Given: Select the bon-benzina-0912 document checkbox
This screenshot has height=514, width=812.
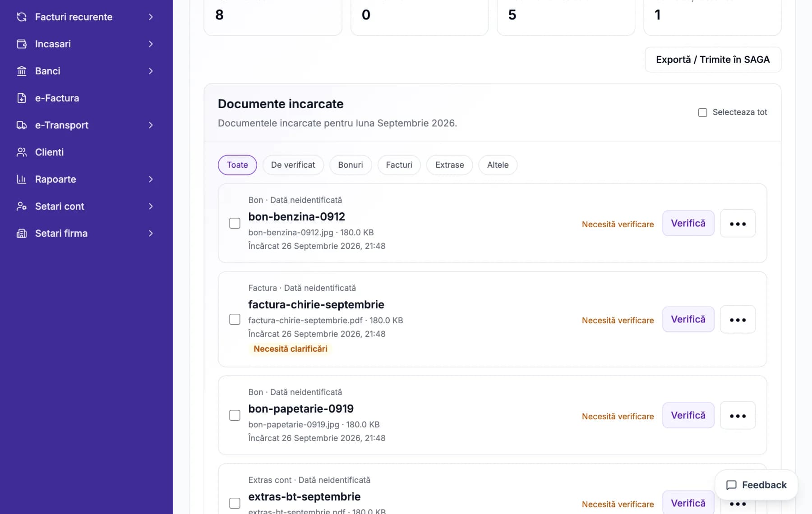Looking at the screenshot, I should click(235, 223).
